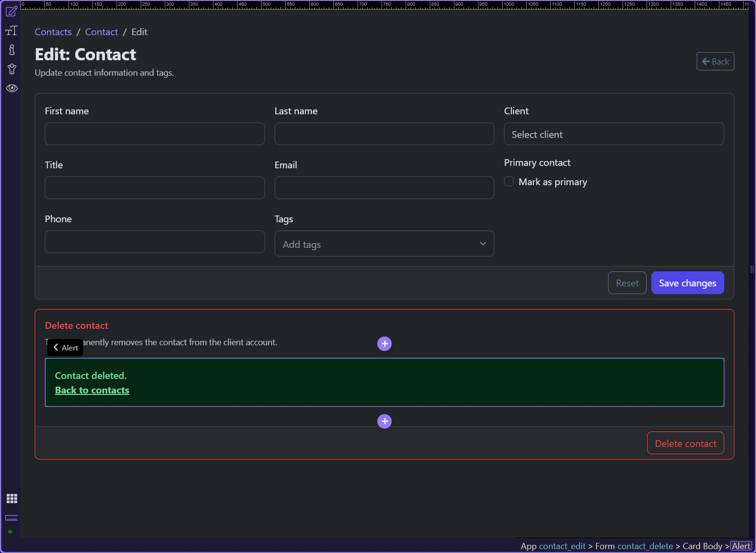Enable the Mark as primary checkbox
Image resolution: width=756 pixels, height=553 pixels.
pyautogui.click(x=509, y=182)
